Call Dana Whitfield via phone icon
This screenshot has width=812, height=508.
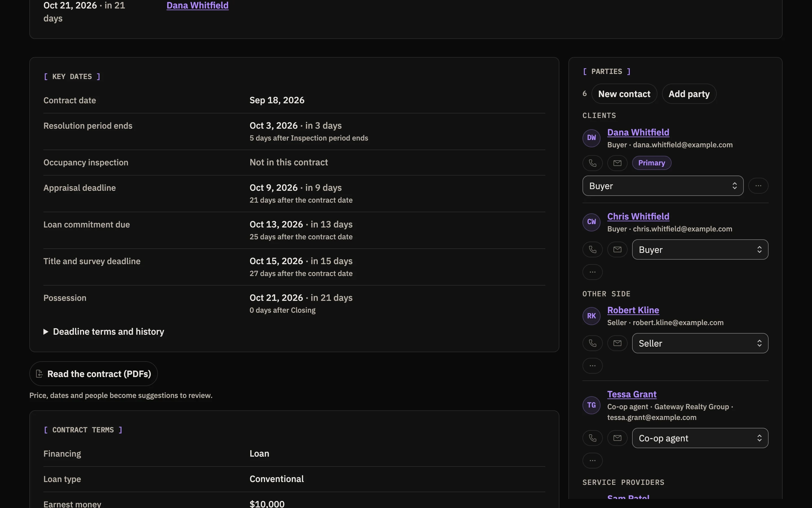[x=593, y=163]
